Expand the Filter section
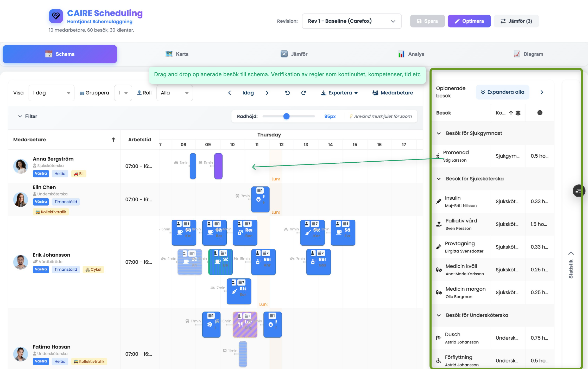The image size is (588, 369). (x=28, y=116)
